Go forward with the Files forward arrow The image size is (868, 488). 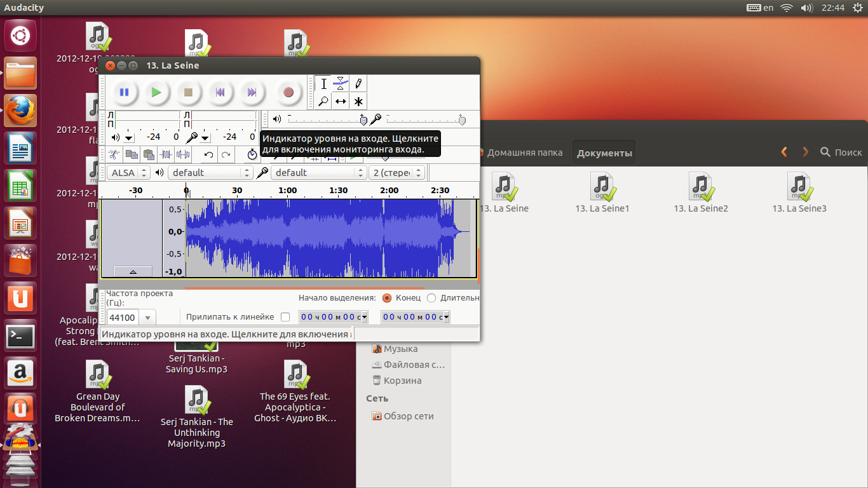click(806, 152)
